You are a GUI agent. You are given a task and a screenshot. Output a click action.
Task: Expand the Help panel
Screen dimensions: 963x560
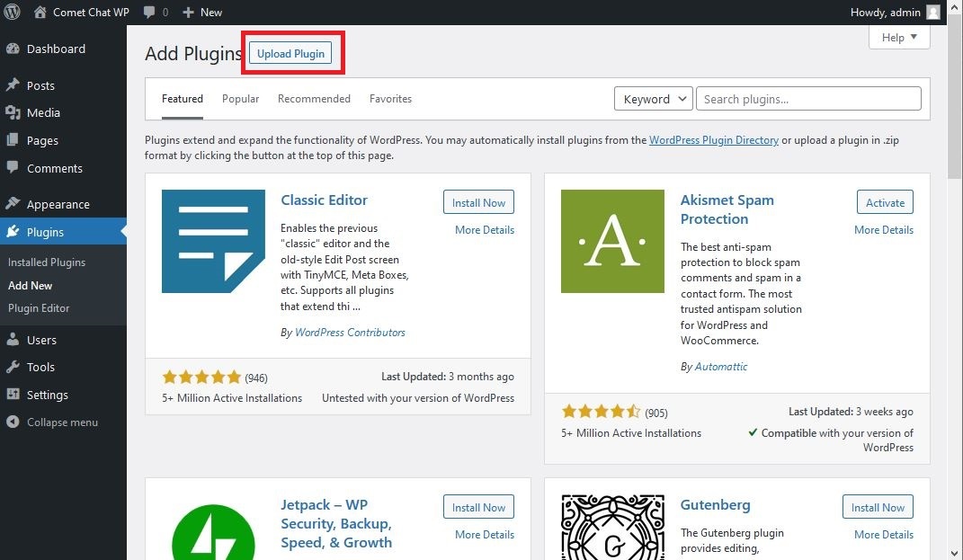(x=899, y=38)
